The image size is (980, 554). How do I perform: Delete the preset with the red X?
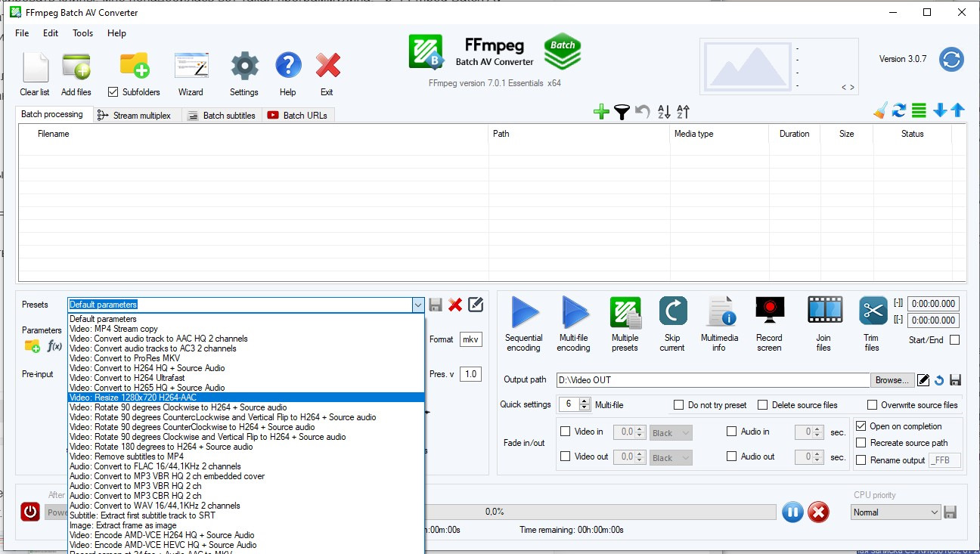[455, 305]
